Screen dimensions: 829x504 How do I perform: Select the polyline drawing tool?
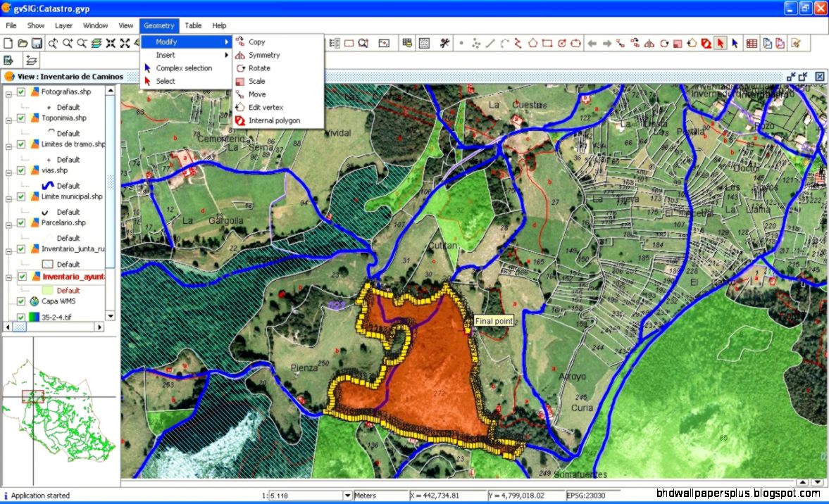point(517,43)
